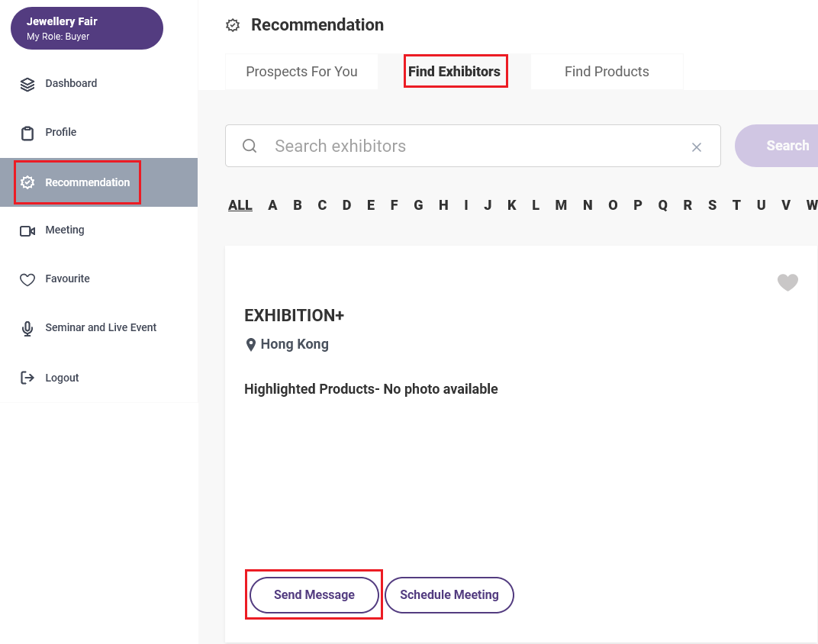Viewport: 818px width, 644px height.
Task: Click the Meeting video camera icon
Action: pos(27,230)
